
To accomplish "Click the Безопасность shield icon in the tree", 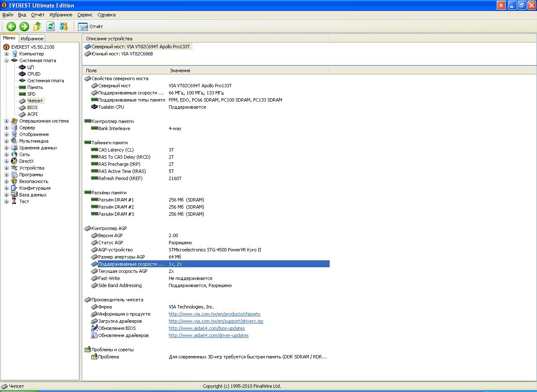I will [x=14, y=181].
